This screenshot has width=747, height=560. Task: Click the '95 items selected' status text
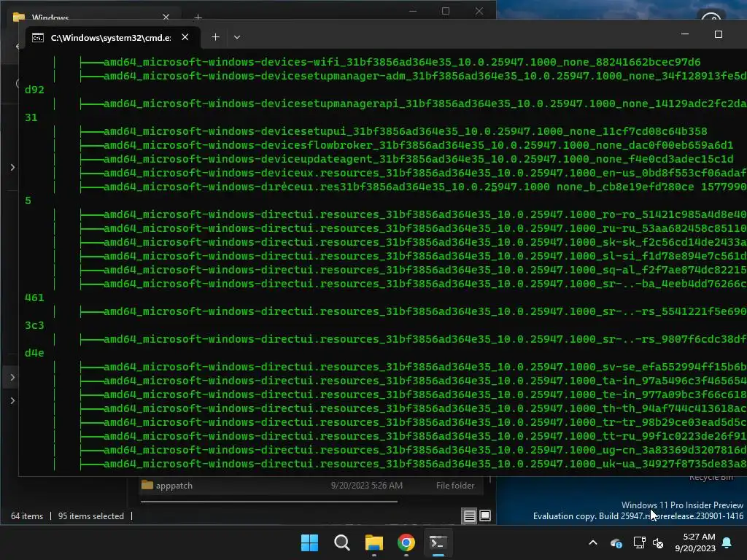tap(91, 516)
